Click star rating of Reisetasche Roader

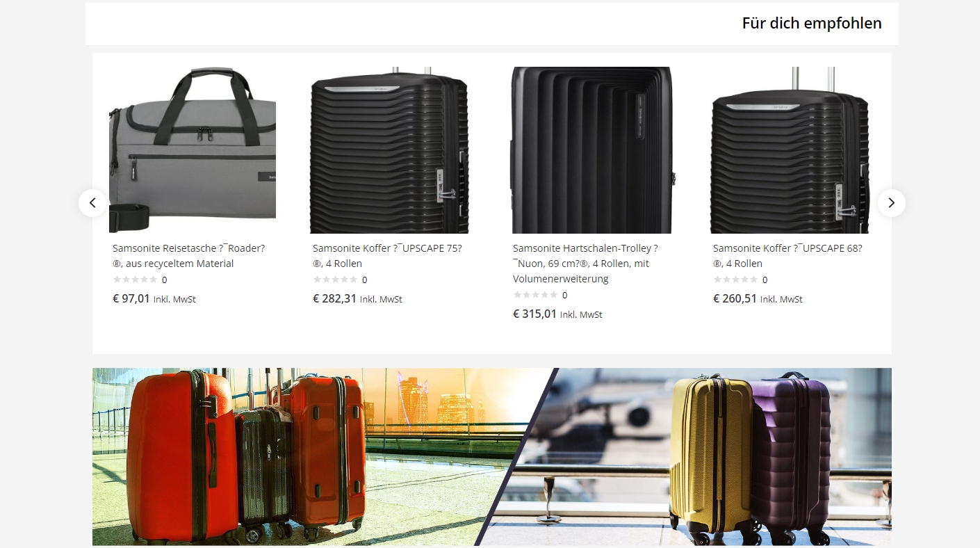[135, 280]
